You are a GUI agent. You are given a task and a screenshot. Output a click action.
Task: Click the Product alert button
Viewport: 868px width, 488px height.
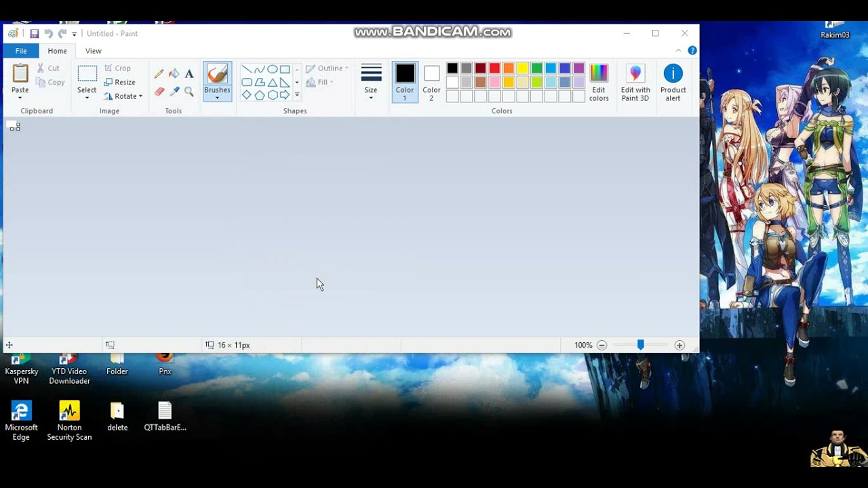coord(673,82)
